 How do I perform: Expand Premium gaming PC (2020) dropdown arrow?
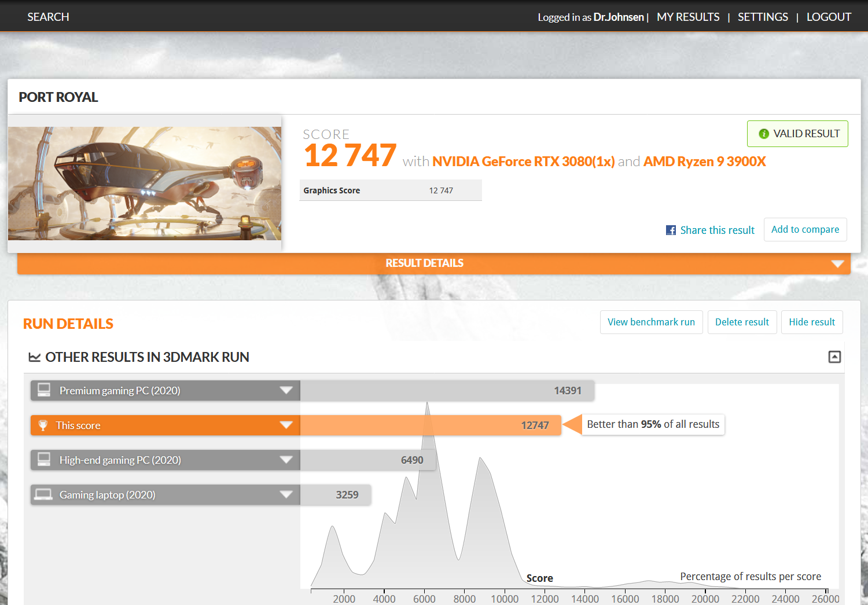[286, 390]
